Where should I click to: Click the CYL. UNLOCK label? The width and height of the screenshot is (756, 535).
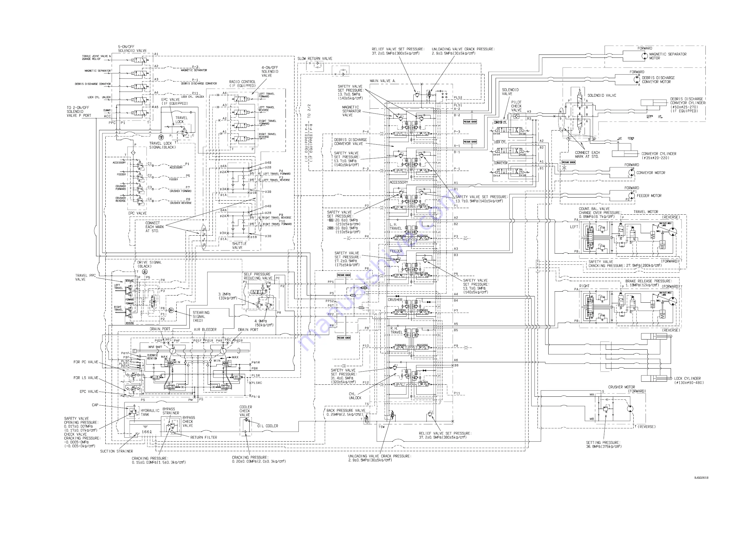pos(355,396)
